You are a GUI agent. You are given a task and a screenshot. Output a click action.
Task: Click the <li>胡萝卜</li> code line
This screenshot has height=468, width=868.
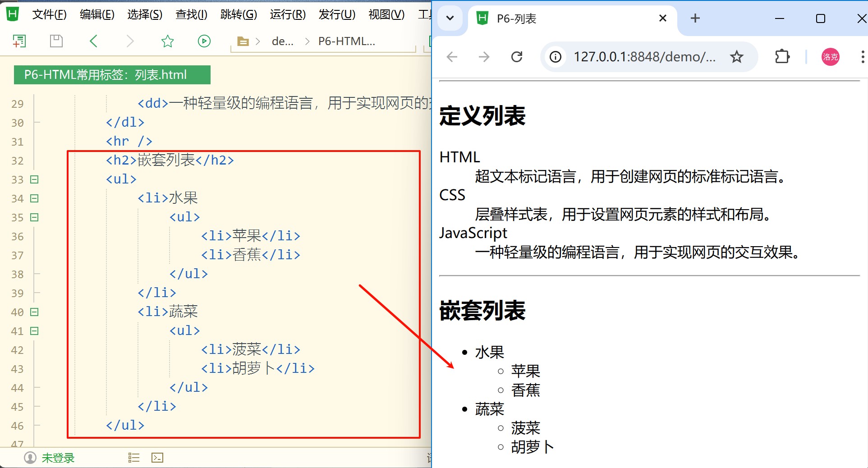click(258, 368)
